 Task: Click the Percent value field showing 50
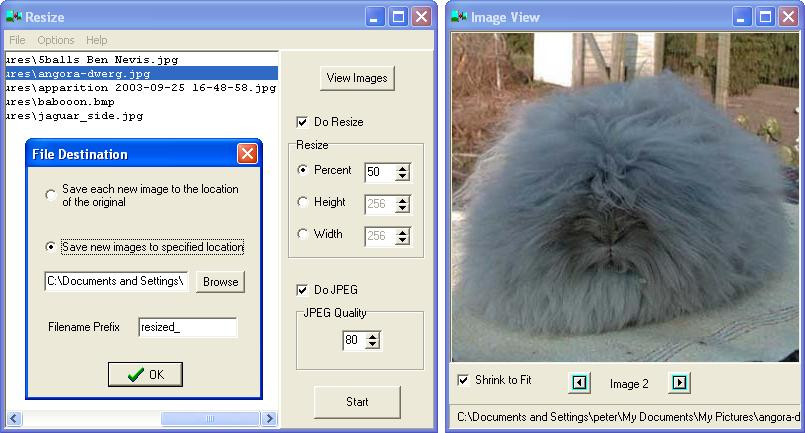click(380, 172)
